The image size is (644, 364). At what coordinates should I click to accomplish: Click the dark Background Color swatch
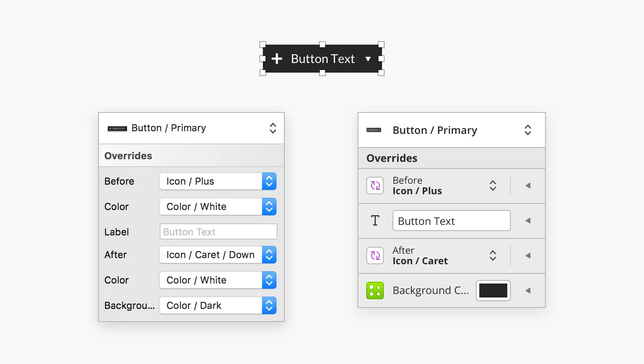493,290
